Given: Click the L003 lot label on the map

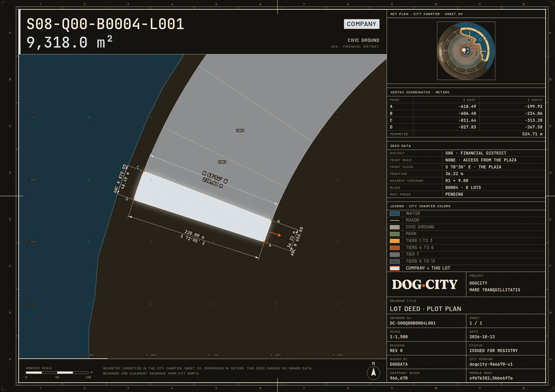Looking at the screenshot, I should (x=240, y=130).
